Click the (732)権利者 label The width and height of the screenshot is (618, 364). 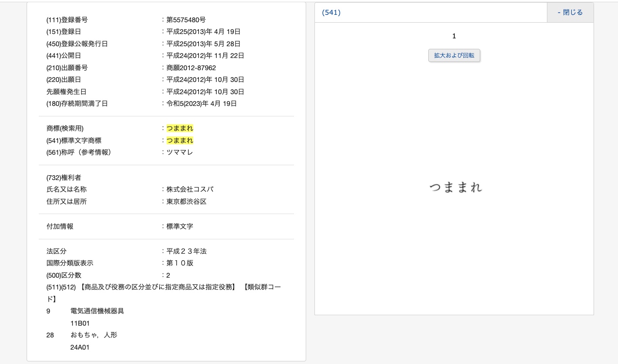coord(64,177)
